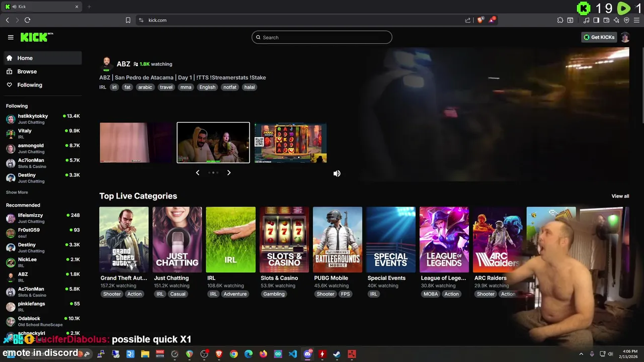Image resolution: width=644 pixels, height=362 pixels.
Task: Open Brave VPN shield icon
Action: [626, 20]
